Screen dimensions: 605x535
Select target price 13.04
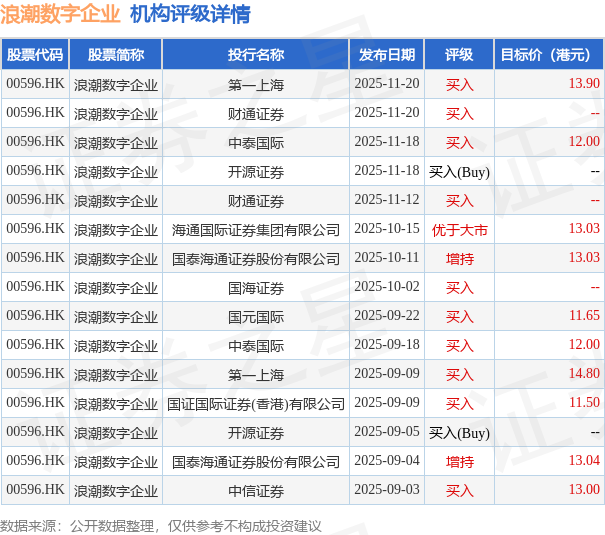(584, 460)
